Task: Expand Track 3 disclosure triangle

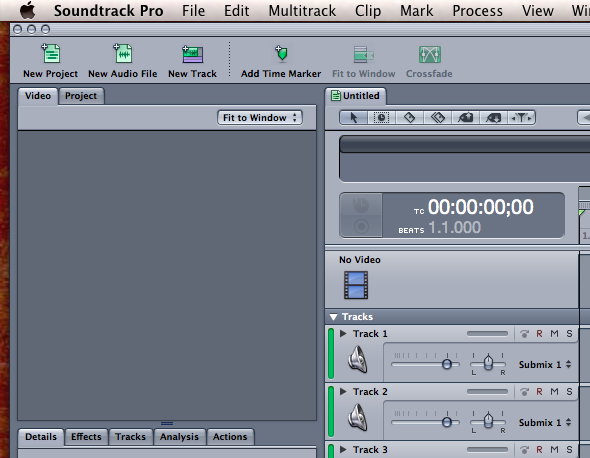Action: coord(343,449)
